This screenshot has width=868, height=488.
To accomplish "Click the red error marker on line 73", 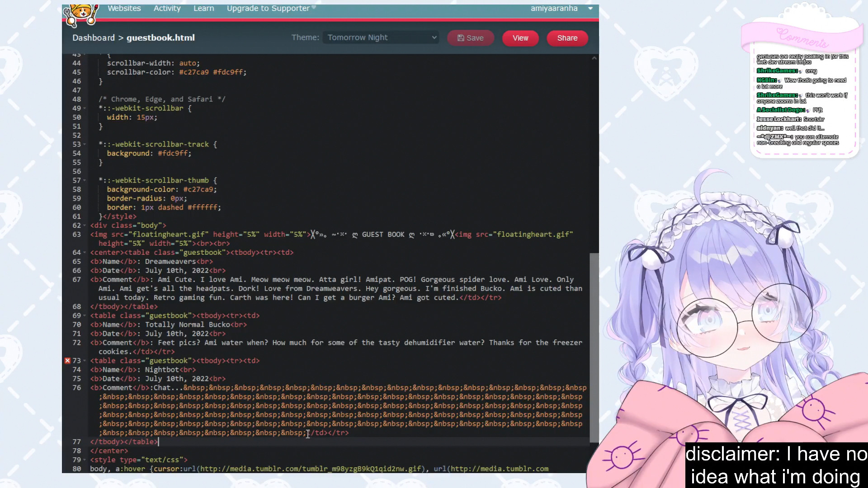I will tap(67, 361).
